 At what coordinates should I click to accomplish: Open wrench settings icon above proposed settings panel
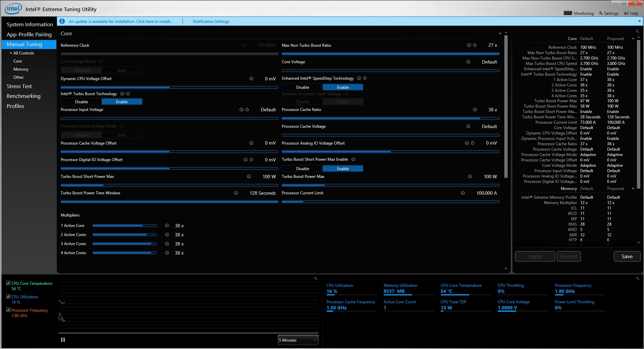638,32
